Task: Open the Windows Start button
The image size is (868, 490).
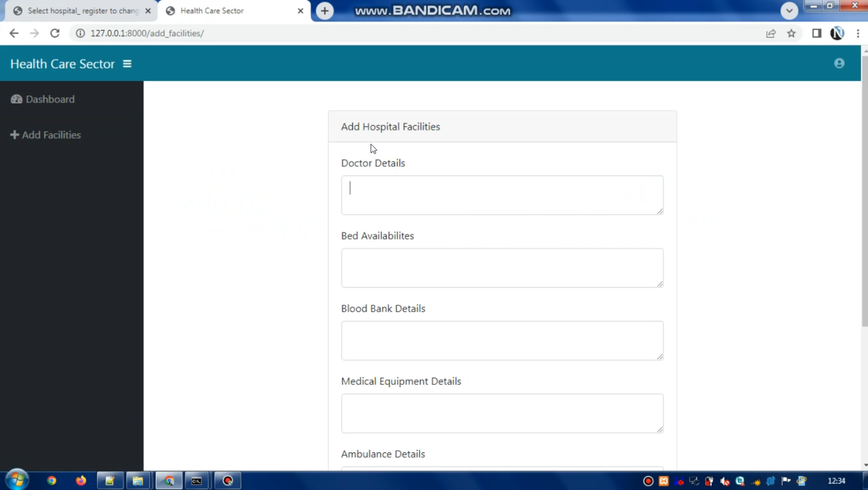Action: click(17, 480)
